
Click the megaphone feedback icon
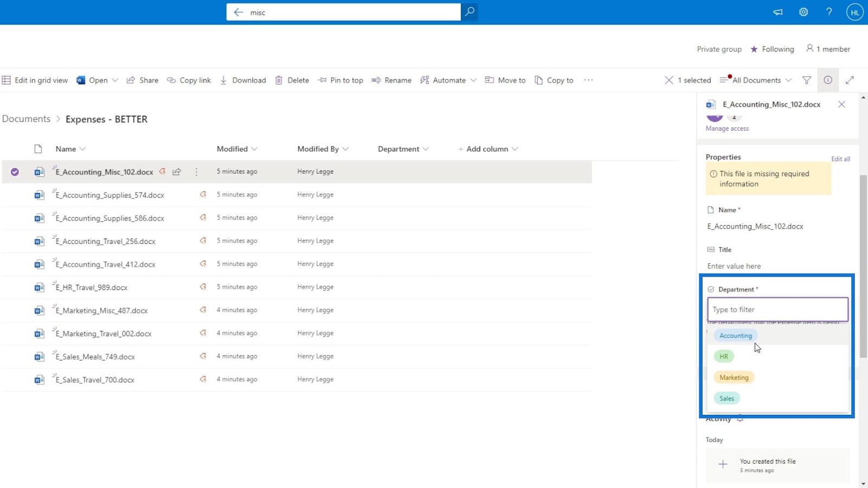[x=778, y=12]
